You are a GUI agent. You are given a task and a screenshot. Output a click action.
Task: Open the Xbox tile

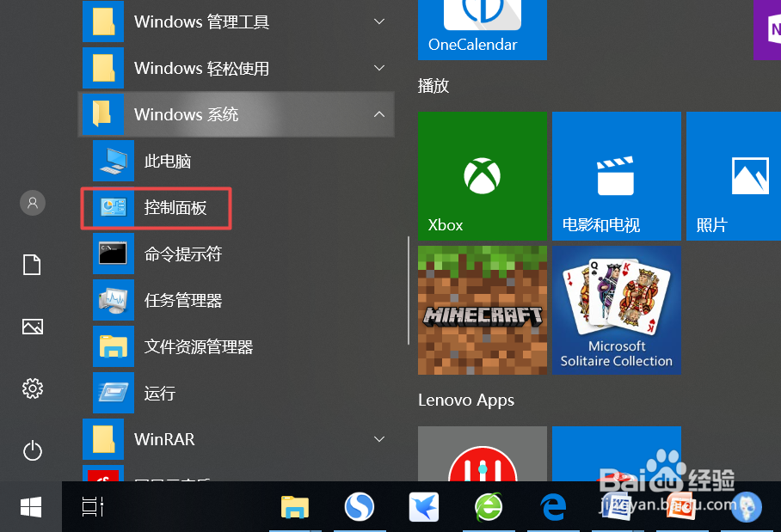point(483,176)
